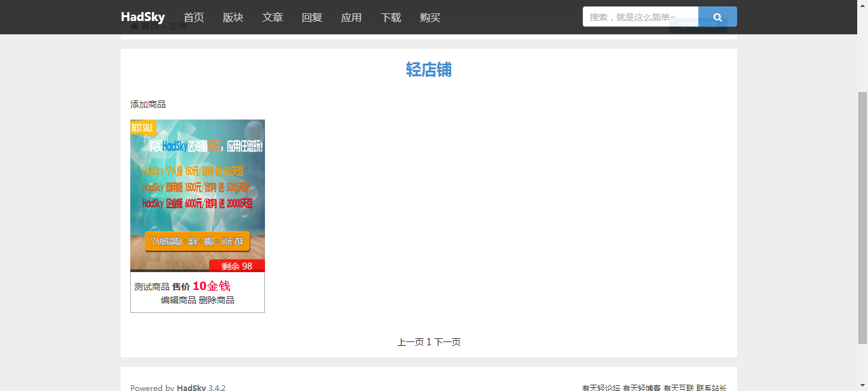The image size is (868, 391).
Task: Open the 联系站长 footer link
Action: pos(712,387)
